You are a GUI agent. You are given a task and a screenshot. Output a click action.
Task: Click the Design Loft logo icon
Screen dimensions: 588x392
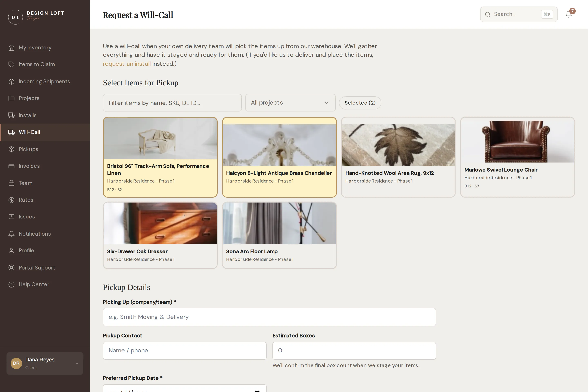(x=16, y=17)
